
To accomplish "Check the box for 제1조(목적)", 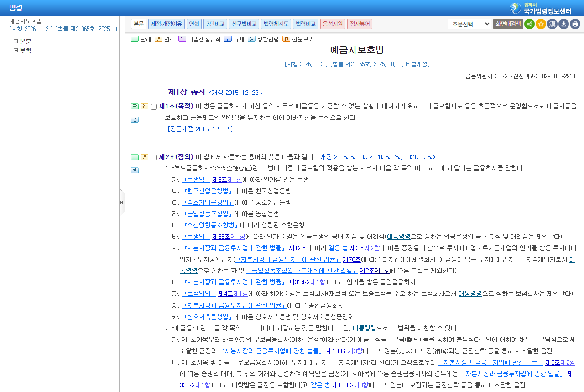I will click(x=154, y=107).
